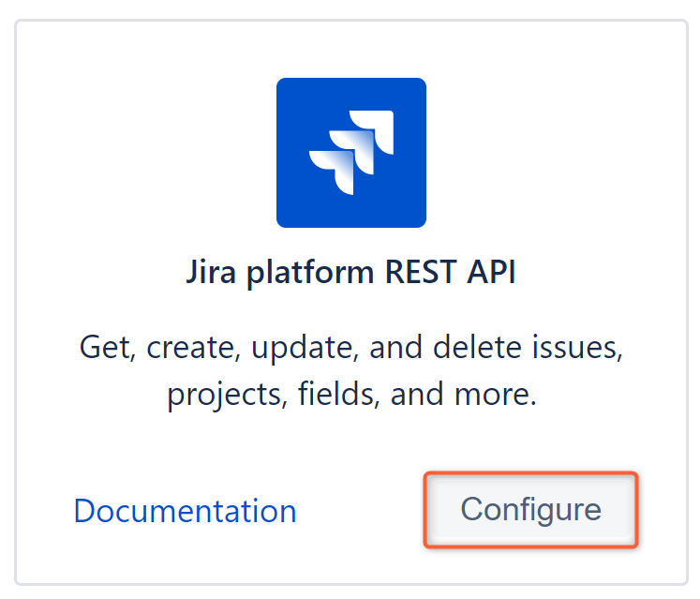Click the 'Get, create, update' description text
Screen dimensions: 700x599
(351, 371)
